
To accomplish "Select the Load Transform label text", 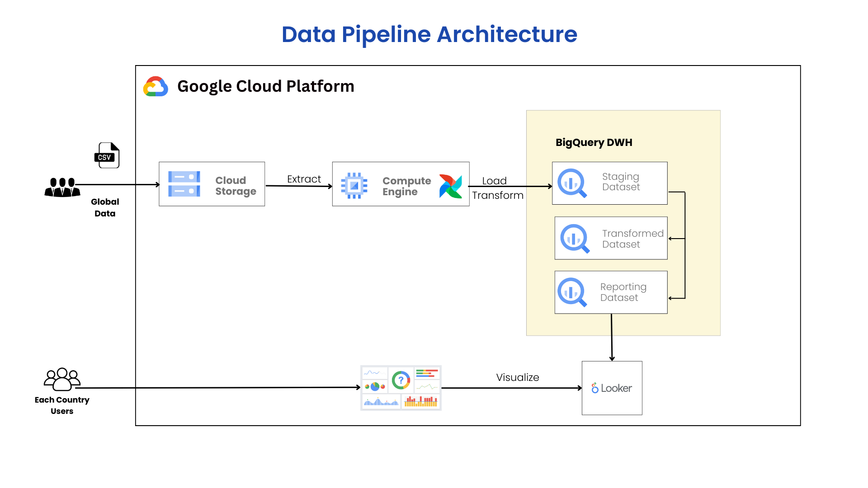I will tap(497, 188).
